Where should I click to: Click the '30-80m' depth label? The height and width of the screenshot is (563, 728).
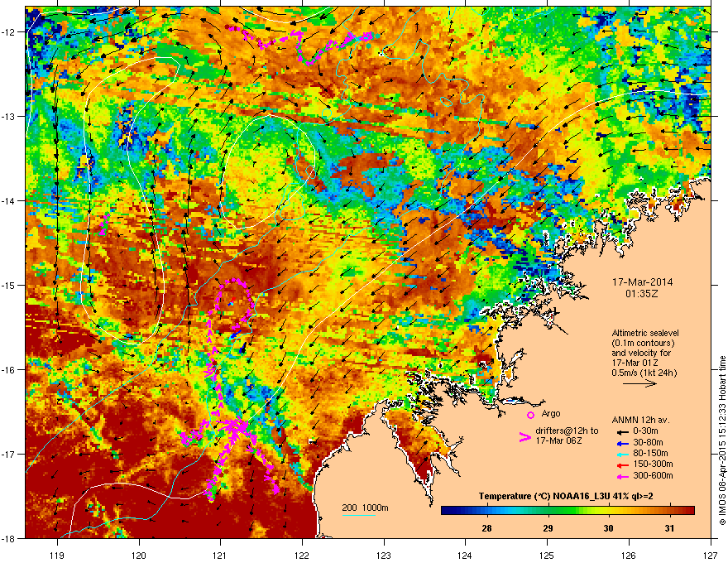click(648, 442)
